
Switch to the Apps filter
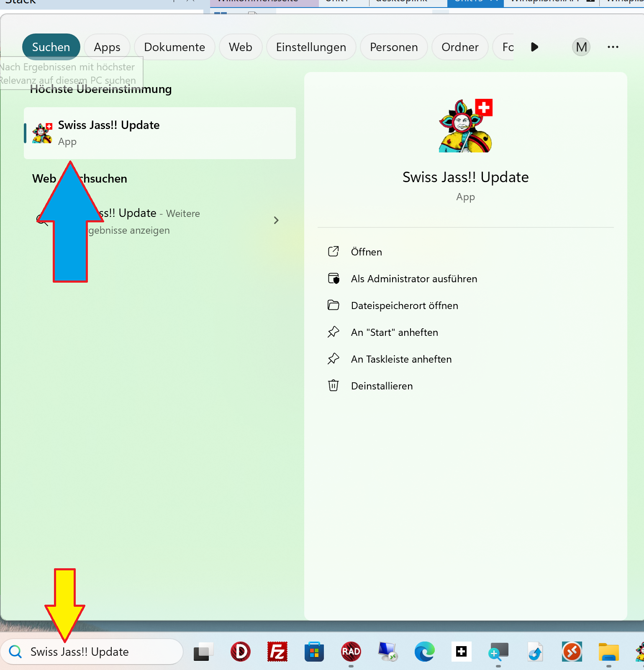[x=107, y=47]
